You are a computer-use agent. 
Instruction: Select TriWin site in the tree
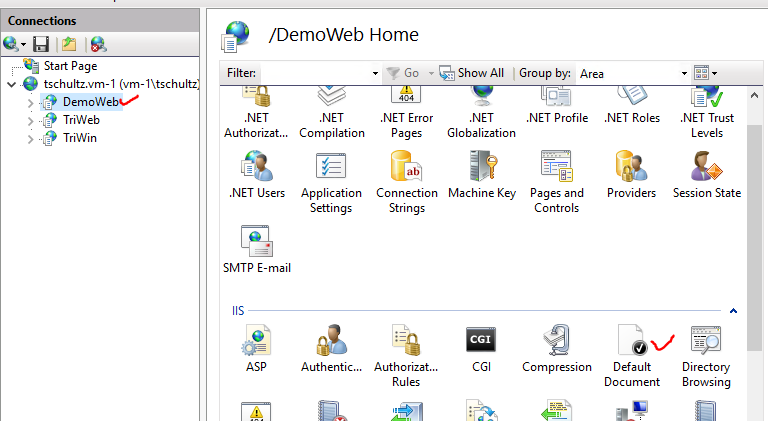coord(80,138)
